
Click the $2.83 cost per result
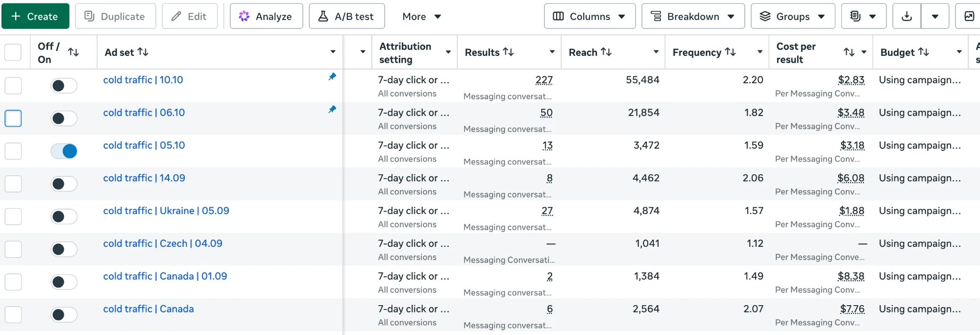pos(851,80)
